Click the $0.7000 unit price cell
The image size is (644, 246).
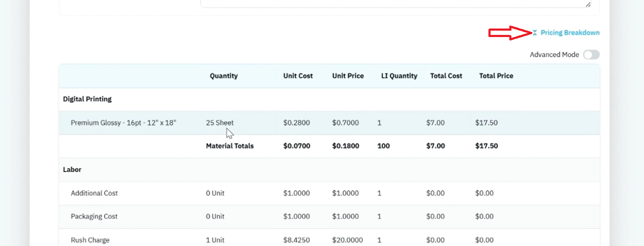pos(346,123)
